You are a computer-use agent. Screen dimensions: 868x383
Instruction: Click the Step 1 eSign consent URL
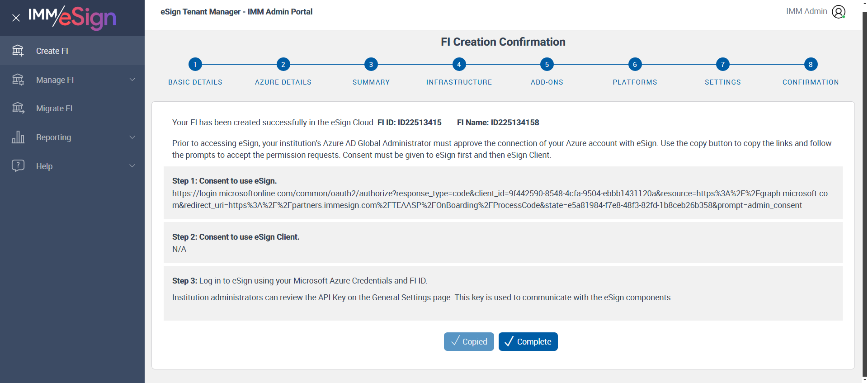click(500, 199)
